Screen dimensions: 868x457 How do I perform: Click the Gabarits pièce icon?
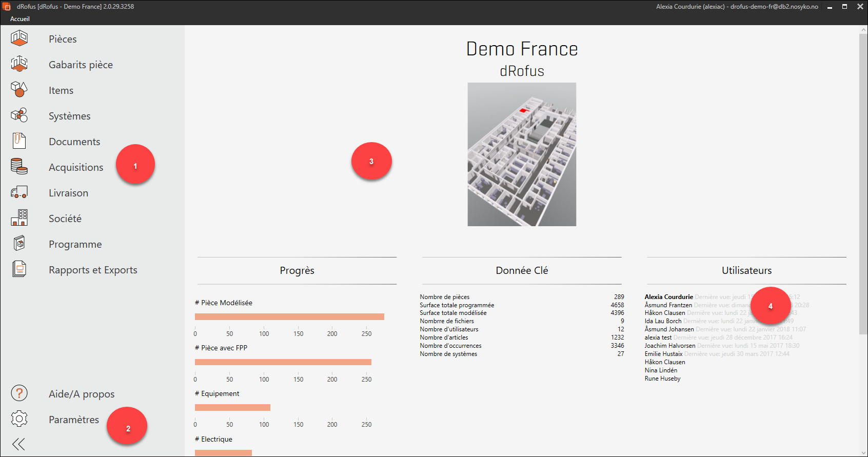coord(19,64)
